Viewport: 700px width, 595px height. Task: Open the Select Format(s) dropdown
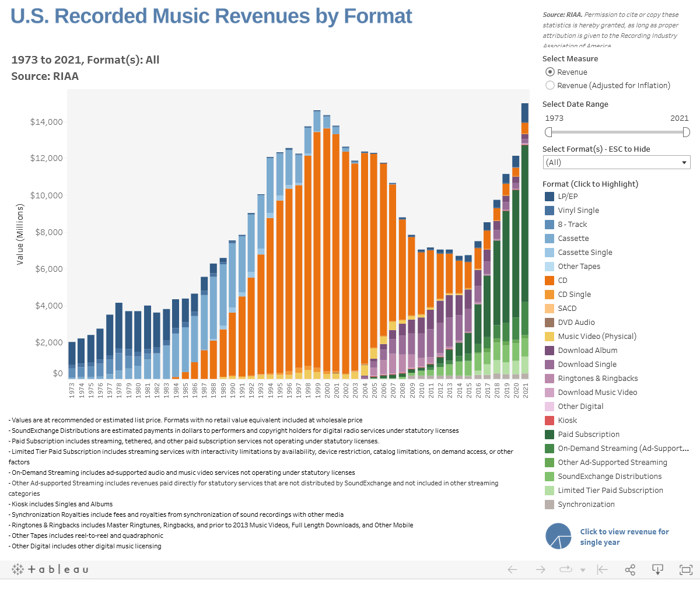pos(616,162)
